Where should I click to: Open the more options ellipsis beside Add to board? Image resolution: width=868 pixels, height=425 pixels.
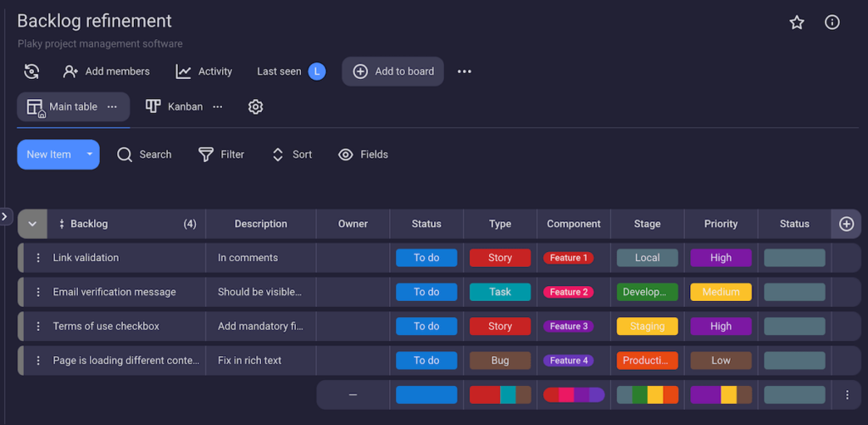tap(465, 71)
